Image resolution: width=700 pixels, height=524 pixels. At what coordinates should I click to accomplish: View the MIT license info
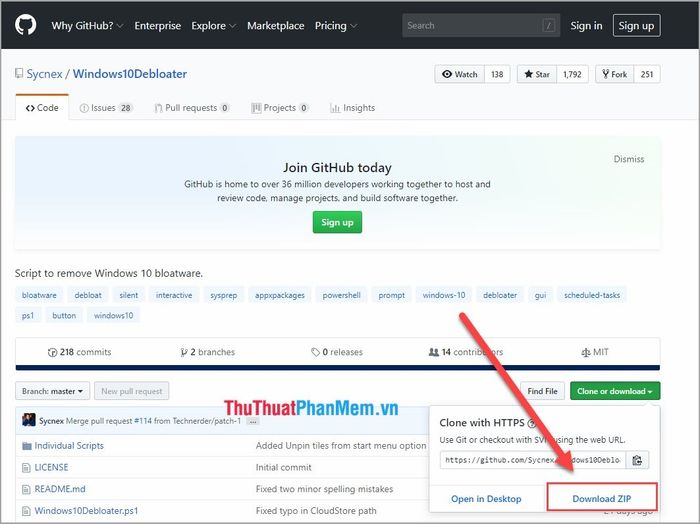coord(595,352)
